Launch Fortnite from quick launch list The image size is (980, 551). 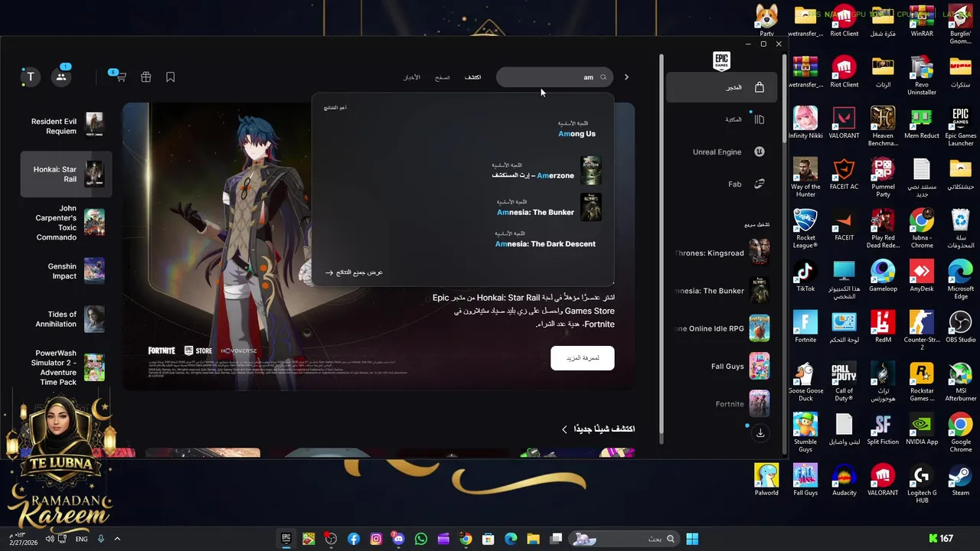(721, 403)
